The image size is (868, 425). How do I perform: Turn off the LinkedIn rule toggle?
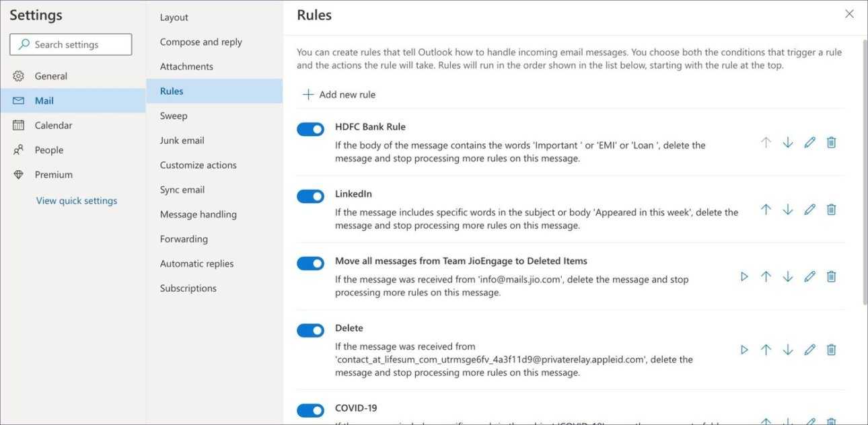coord(310,196)
